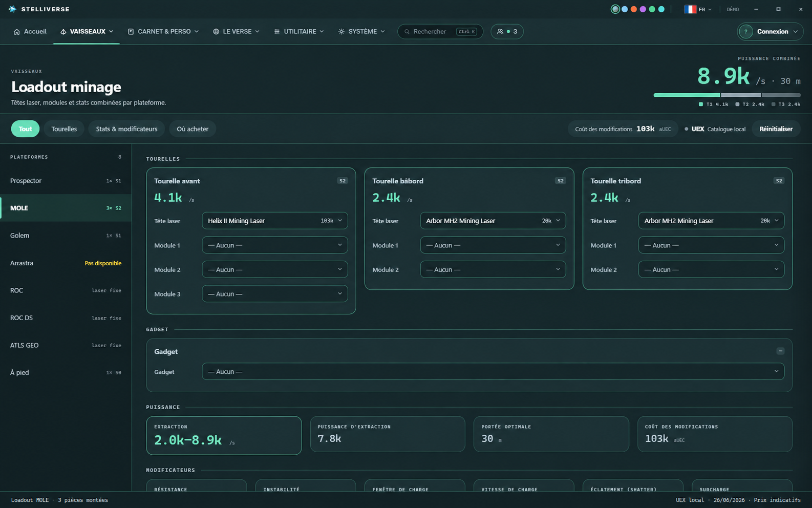Click the sliders icon beside Utilitaire
The height and width of the screenshot is (508, 812).
point(277,32)
